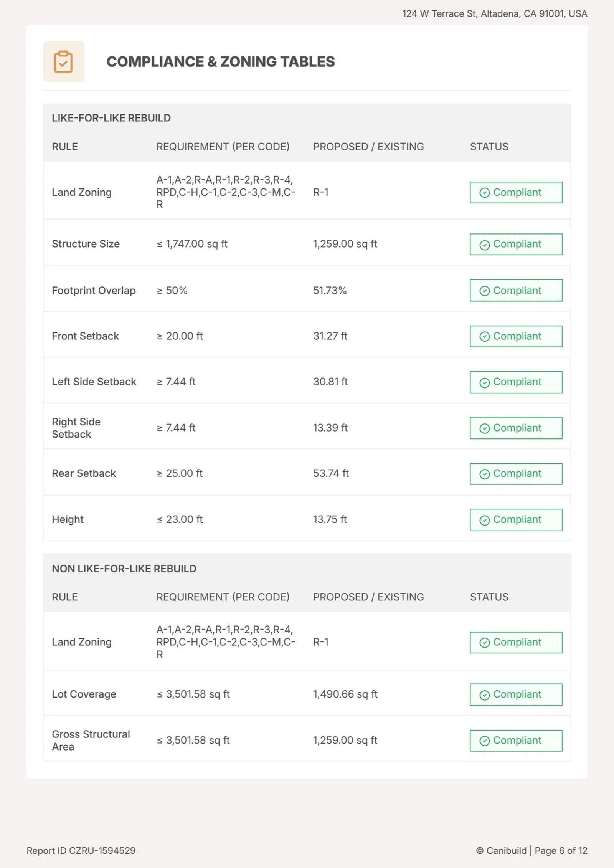The width and height of the screenshot is (614, 868).
Task: Select the Compliant badge for Left Side Setback
Action: pyautogui.click(x=516, y=382)
